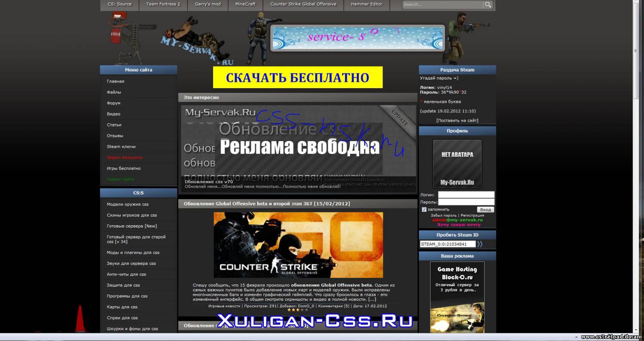
Task: Open Форум in site menu
Action: (113, 103)
